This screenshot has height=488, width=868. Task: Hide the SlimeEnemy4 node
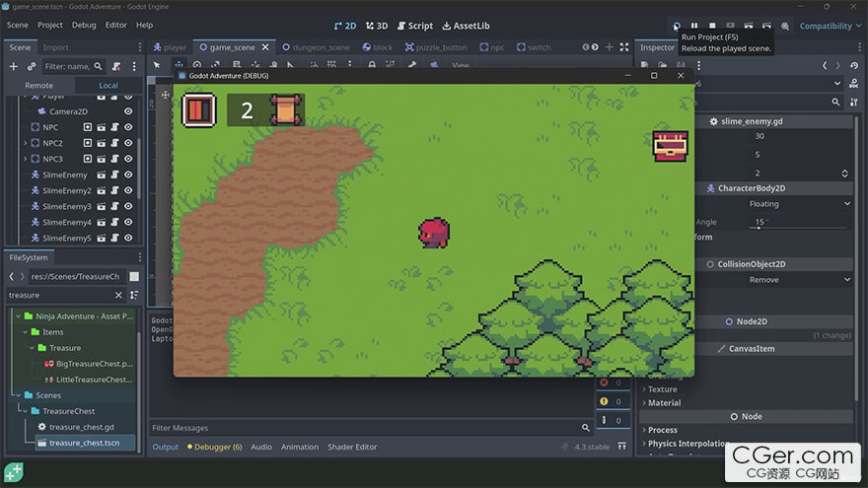tap(128, 222)
